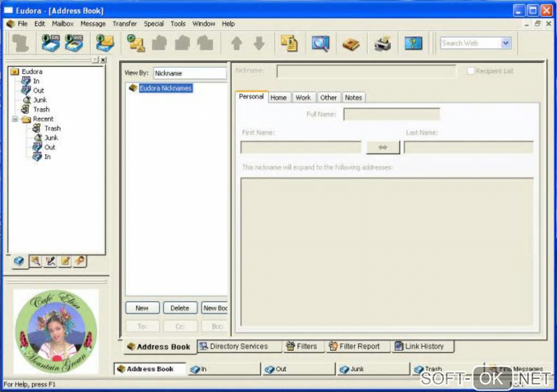The height and width of the screenshot is (392, 557).
Task: Click the Print toolbar icon
Action: coord(383,43)
